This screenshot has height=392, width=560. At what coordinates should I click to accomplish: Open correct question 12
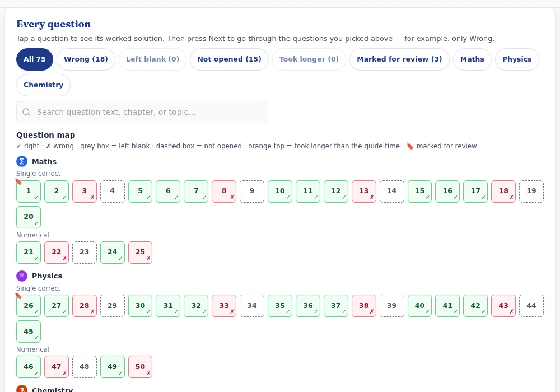[x=335, y=192]
